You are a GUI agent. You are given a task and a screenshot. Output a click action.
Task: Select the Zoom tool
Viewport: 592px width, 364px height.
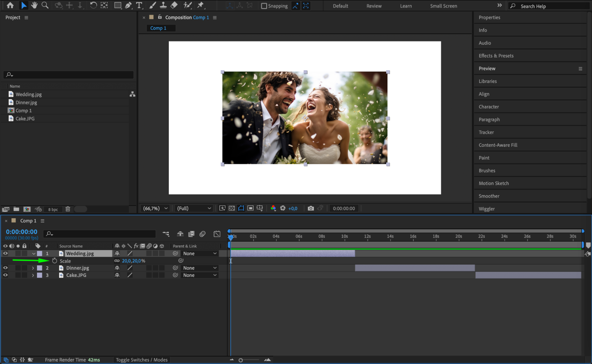45,5
